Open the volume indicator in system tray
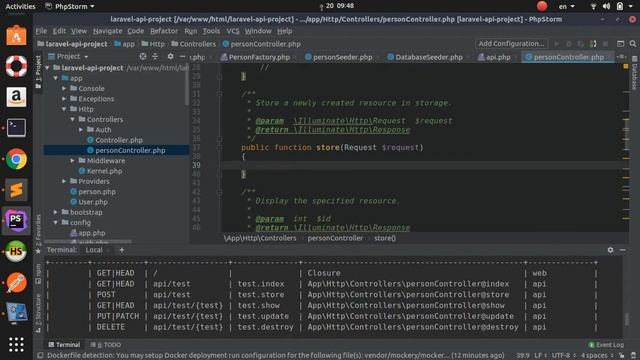 click(607, 6)
